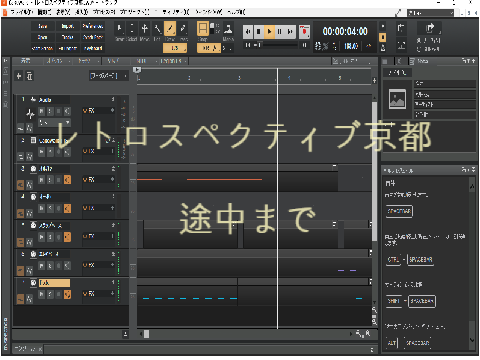Arm track 1 Audio for recording
Screen dimensions: 480x360
tap(58, 111)
